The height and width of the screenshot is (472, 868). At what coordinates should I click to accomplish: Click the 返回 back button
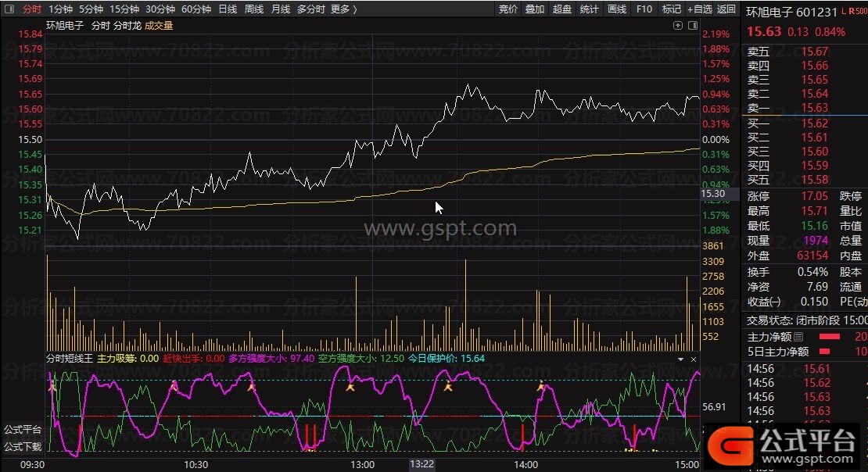coord(726,9)
